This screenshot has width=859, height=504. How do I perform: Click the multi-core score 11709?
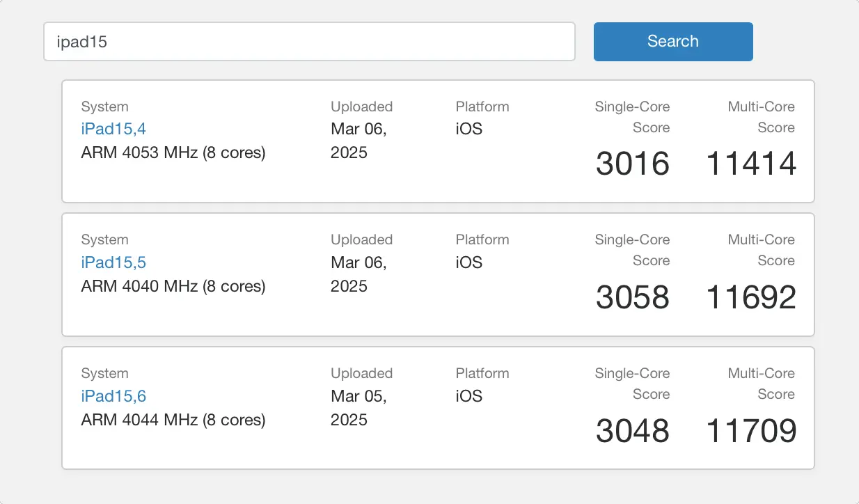click(751, 432)
